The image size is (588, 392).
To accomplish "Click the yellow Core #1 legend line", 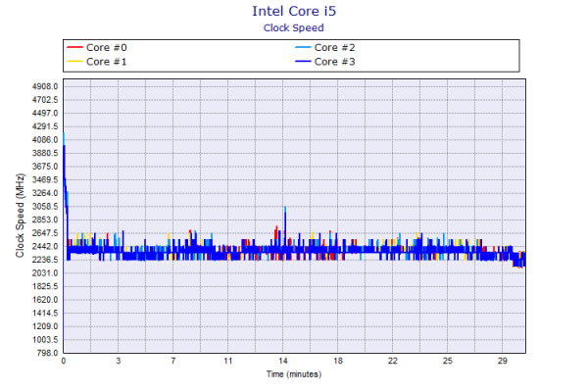I will click(74, 61).
